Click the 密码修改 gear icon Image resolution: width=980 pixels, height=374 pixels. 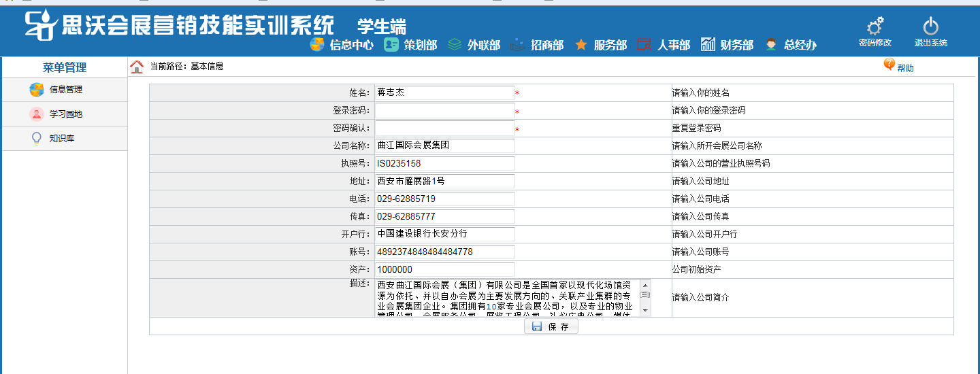(x=875, y=27)
